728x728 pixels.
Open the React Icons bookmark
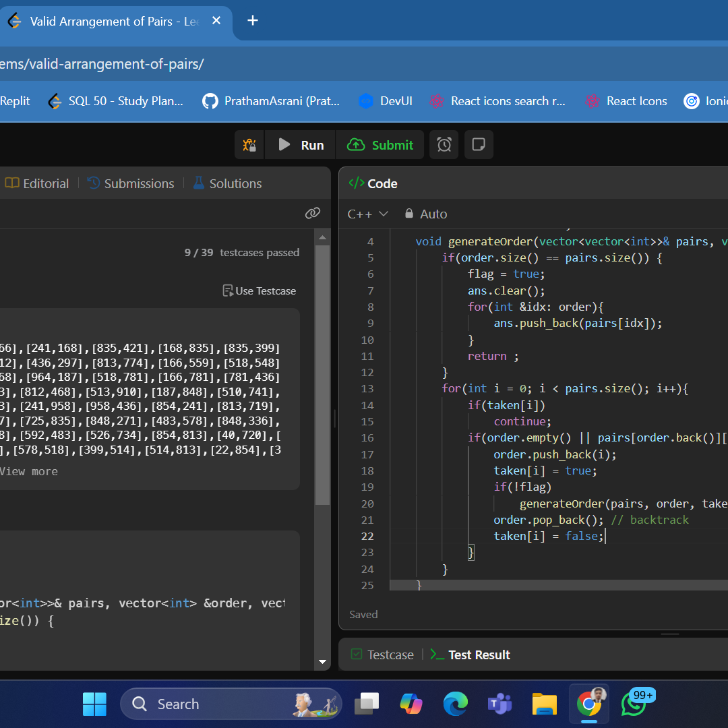tap(626, 101)
